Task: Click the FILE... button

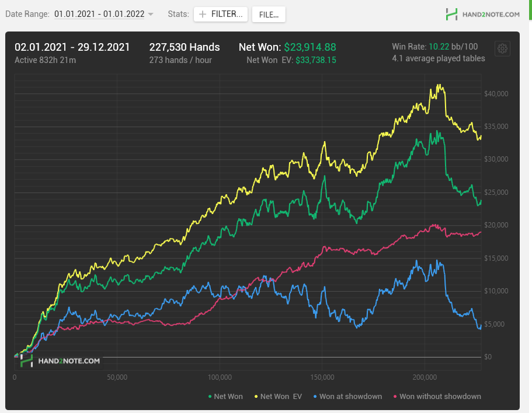Action: tap(269, 15)
